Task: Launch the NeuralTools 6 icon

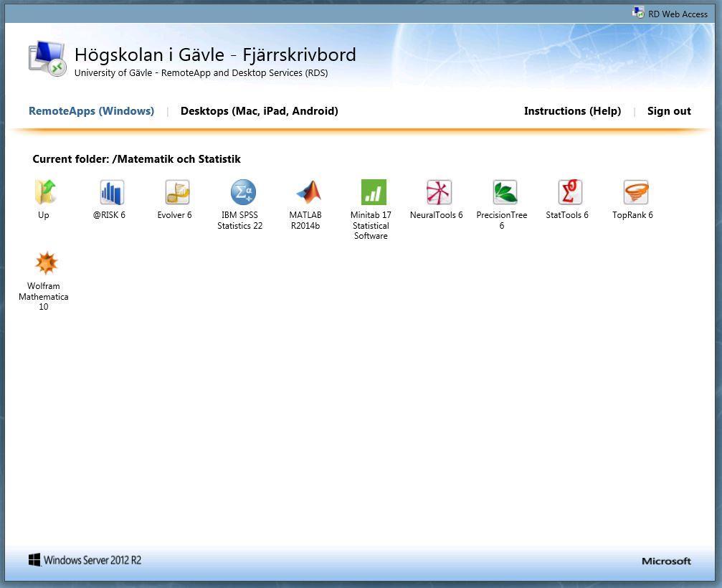Action: point(439,192)
